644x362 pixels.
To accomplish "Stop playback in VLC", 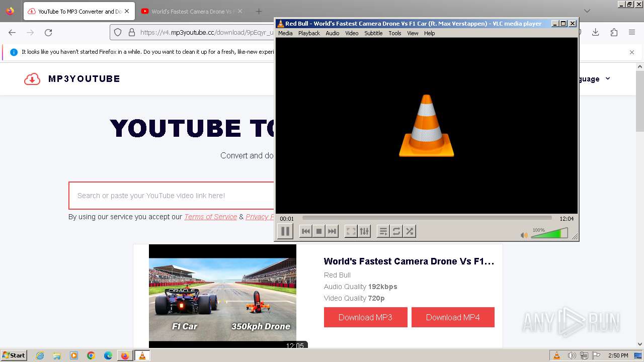I will [318, 231].
